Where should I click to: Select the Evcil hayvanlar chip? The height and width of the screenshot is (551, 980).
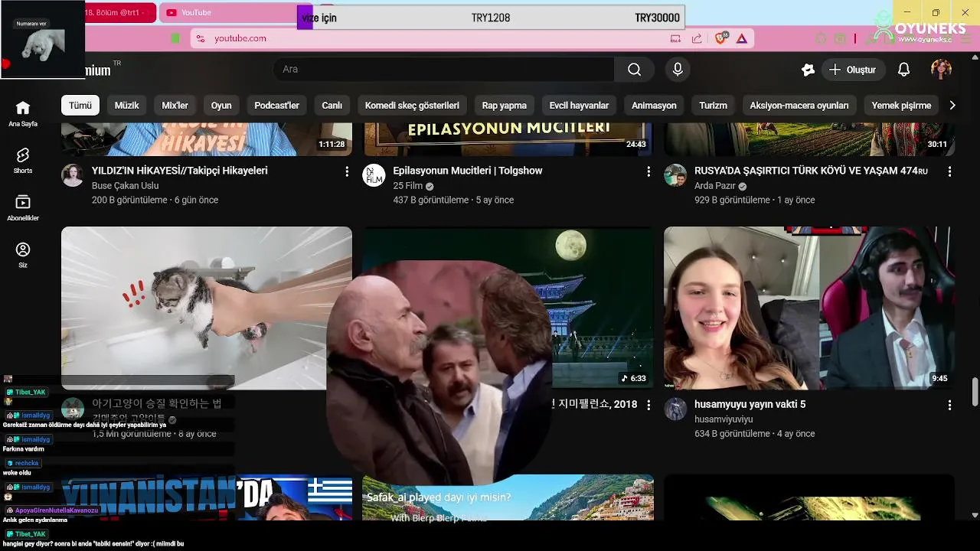point(579,106)
